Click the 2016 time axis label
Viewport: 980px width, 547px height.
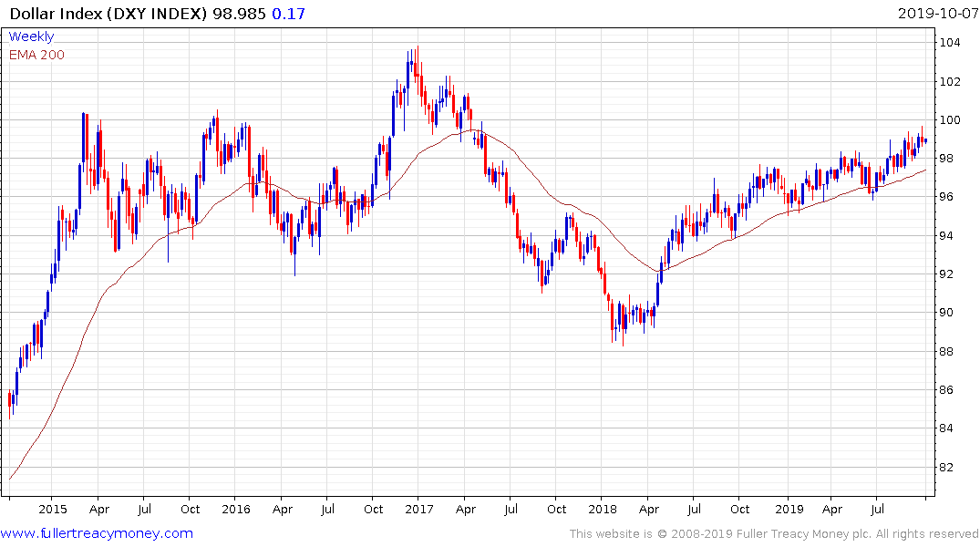235,509
